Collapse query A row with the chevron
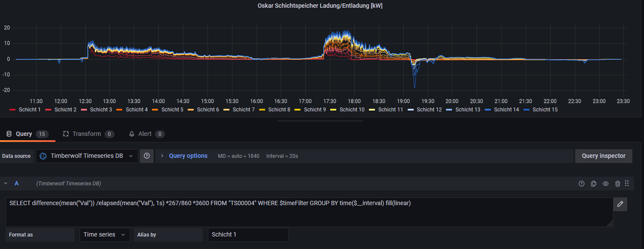The height and width of the screenshot is (249, 644). [6, 184]
